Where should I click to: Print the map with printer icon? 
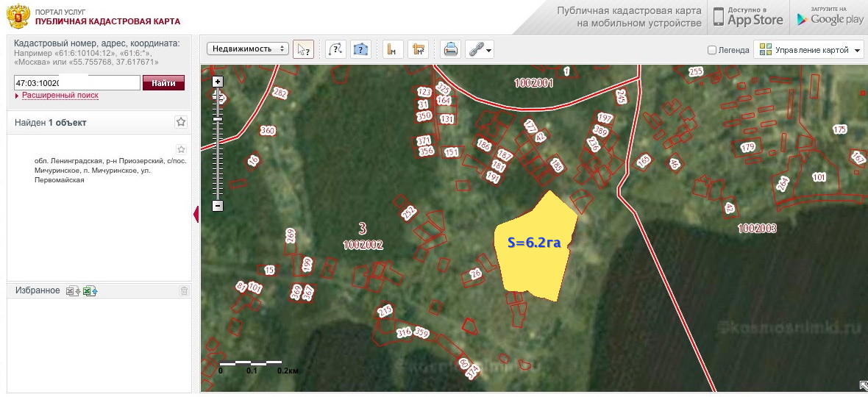pyautogui.click(x=450, y=49)
